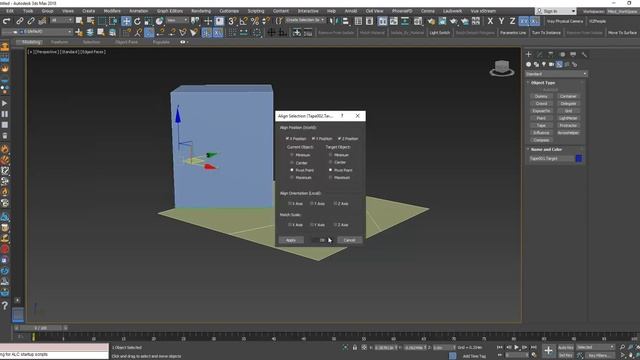Click the Y axis constraint icon
Viewport: 640px width, 360px height.
click(501, 21)
